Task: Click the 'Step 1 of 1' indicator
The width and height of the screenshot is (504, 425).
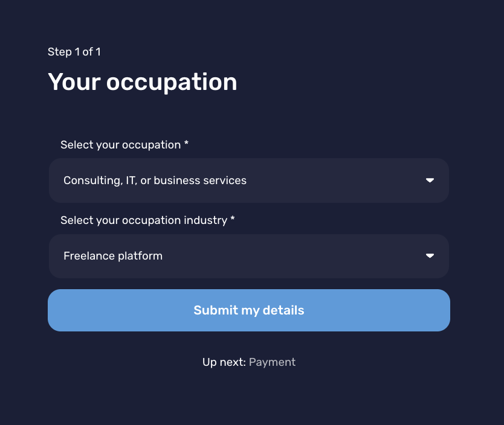Action: click(74, 52)
